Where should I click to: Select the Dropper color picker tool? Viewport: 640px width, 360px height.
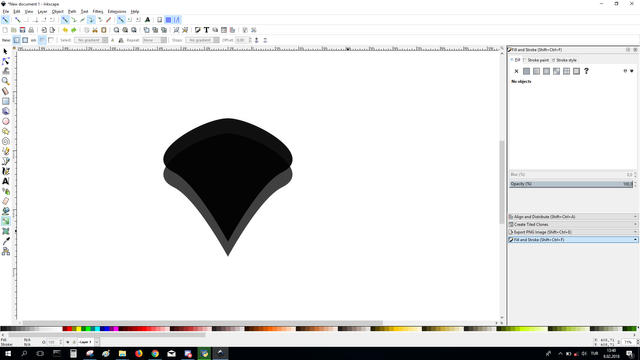[5, 241]
